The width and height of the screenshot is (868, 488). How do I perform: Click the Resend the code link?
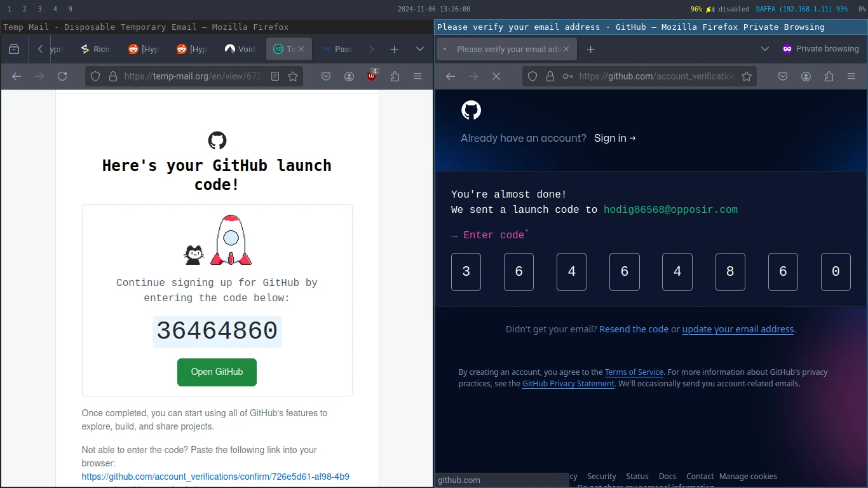click(x=634, y=329)
